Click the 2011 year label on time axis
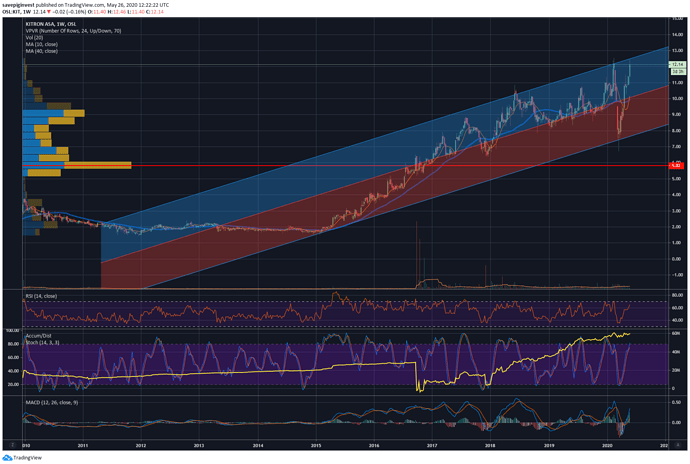This screenshot has height=464, width=690. [83, 446]
